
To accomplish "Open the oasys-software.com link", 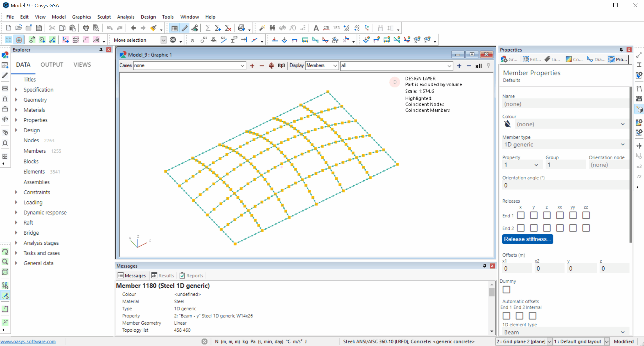I will (28, 341).
